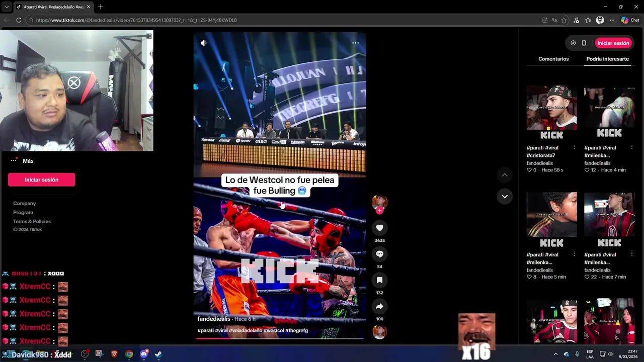Screen dimensions: 644x362
Task: Switch to the Comentarios tab
Action: coord(553,59)
